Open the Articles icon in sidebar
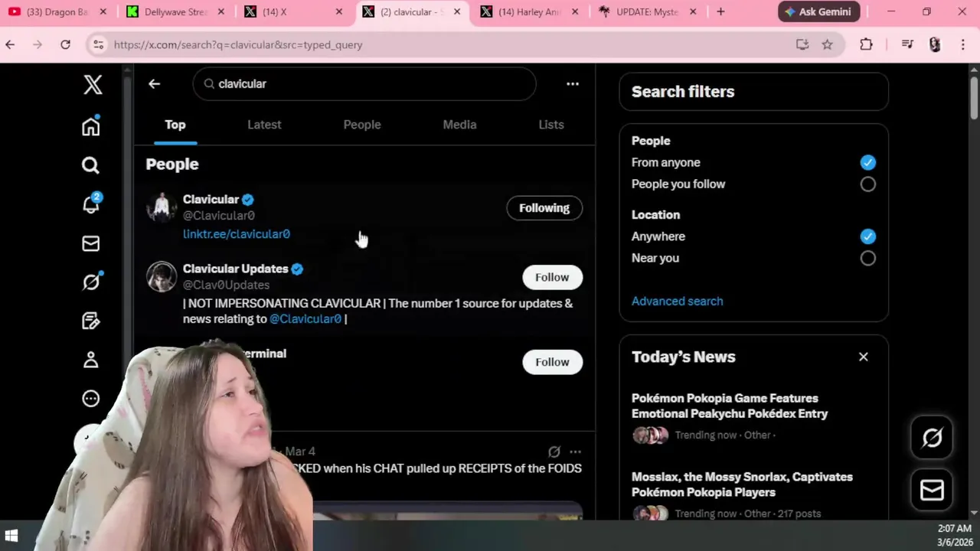Screen dimensions: 980x551 click(x=90, y=321)
